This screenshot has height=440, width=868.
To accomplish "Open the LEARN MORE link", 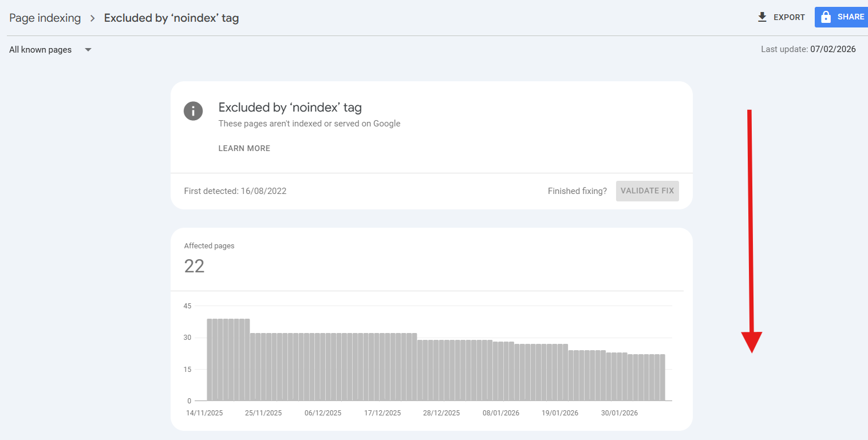I will pos(244,148).
